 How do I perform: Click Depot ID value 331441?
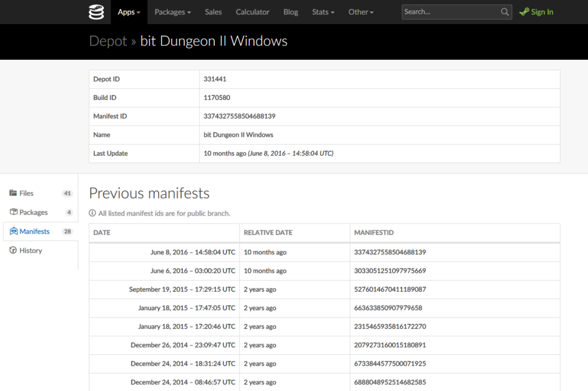coord(215,79)
